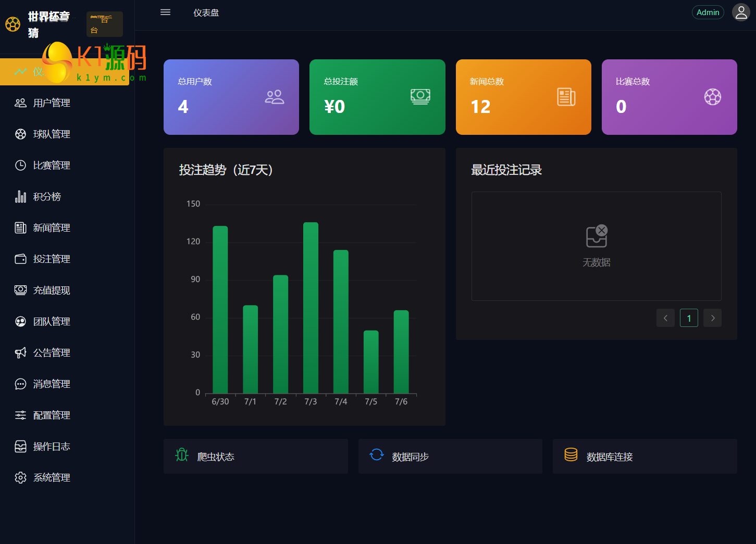Click the 用户管理 people icon
This screenshot has height=544, width=756.
click(20, 103)
